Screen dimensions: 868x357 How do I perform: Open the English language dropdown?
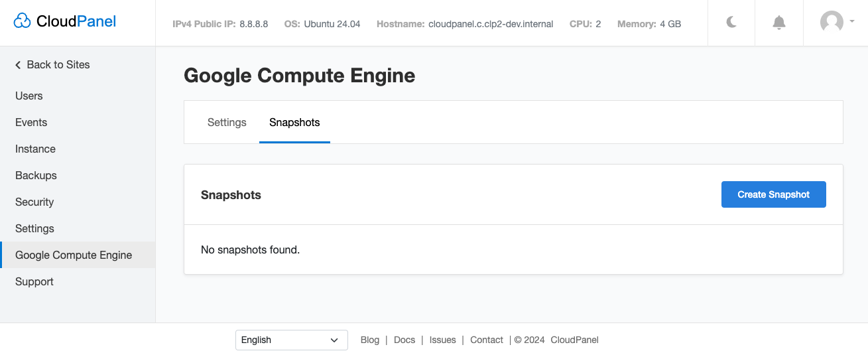pyautogui.click(x=291, y=340)
